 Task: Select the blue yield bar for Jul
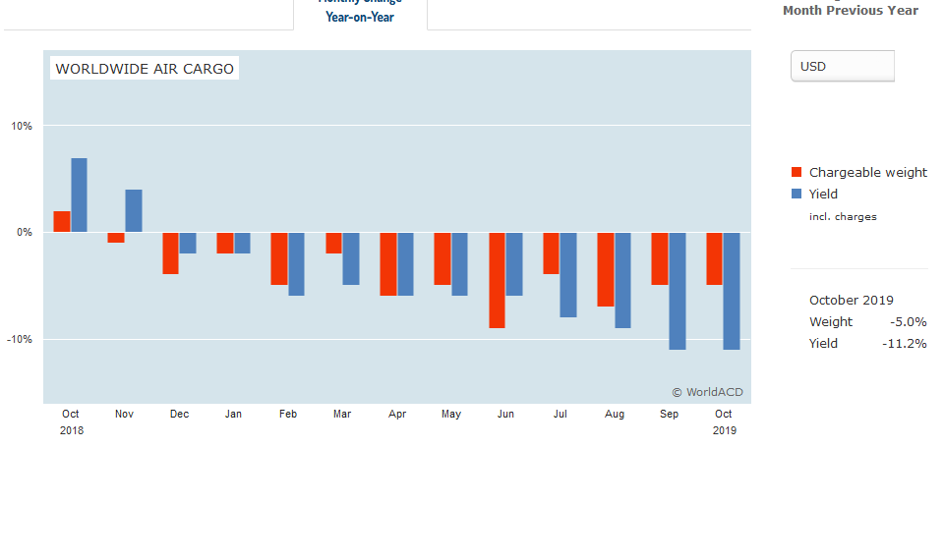tap(568, 275)
